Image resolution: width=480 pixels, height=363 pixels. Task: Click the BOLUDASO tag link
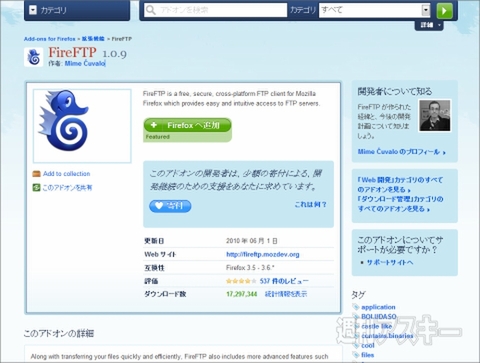[379, 316]
